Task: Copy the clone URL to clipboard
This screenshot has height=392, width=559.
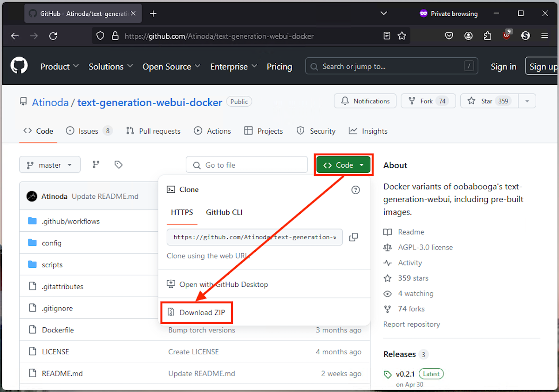Action: pos(353,237)
